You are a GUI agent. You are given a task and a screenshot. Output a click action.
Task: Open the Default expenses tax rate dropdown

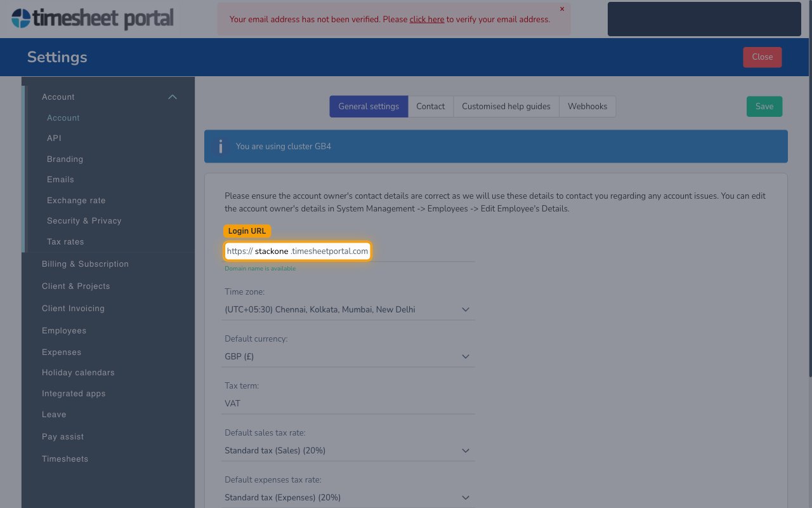click(x=350, y=498)
